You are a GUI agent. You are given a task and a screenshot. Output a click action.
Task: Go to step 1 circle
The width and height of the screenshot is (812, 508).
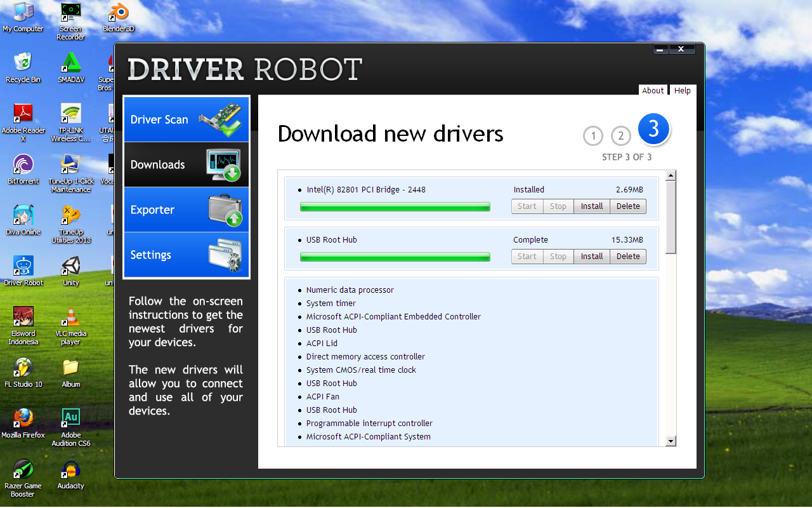[x=593, y=135]
